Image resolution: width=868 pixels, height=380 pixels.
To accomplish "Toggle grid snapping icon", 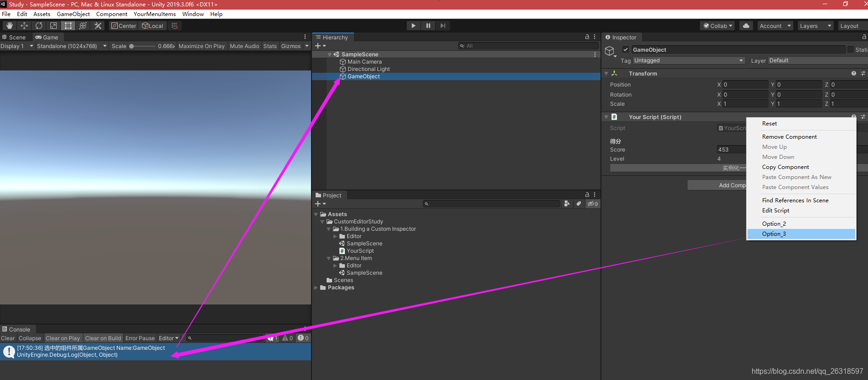I will click(175, 26).
